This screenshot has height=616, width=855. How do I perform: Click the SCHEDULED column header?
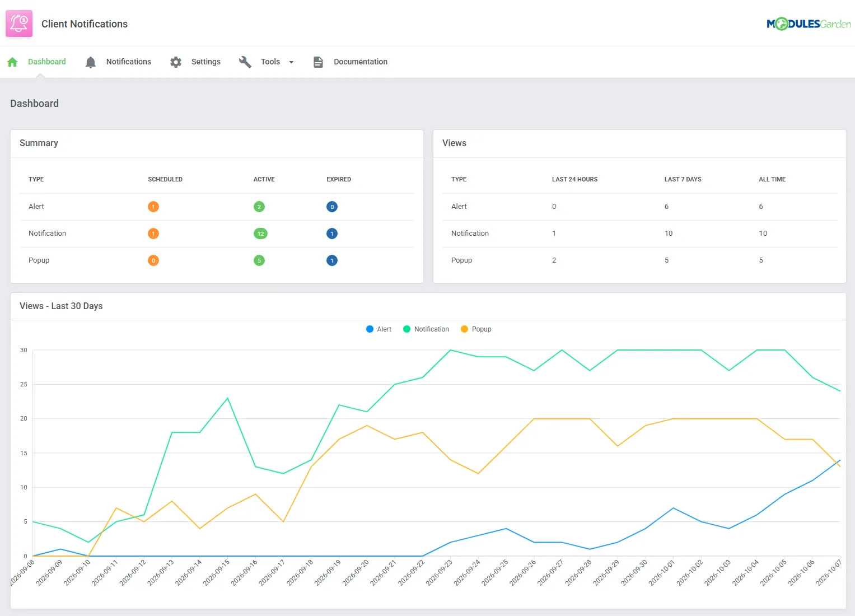pyautogui.click(x=165, y=179)
